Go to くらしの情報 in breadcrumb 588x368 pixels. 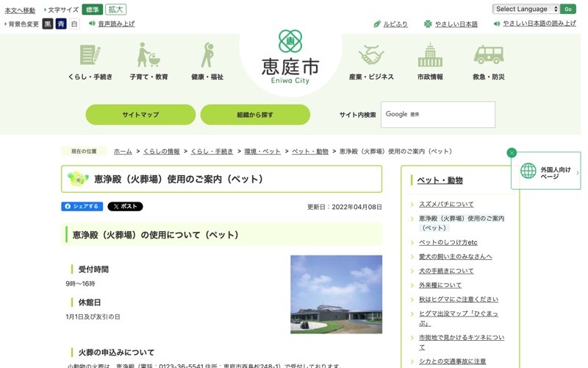point(162,152)
